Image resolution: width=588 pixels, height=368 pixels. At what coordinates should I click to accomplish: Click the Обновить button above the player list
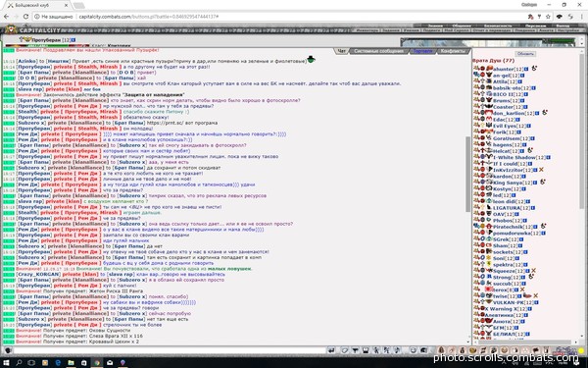click(525, 54)
